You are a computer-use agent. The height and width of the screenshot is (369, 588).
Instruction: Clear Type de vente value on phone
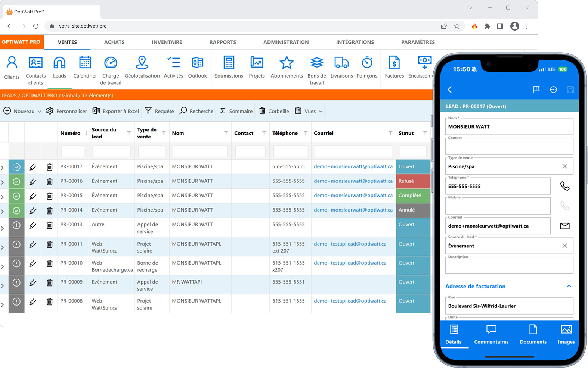pyautogui.click(x=565, y=166)
